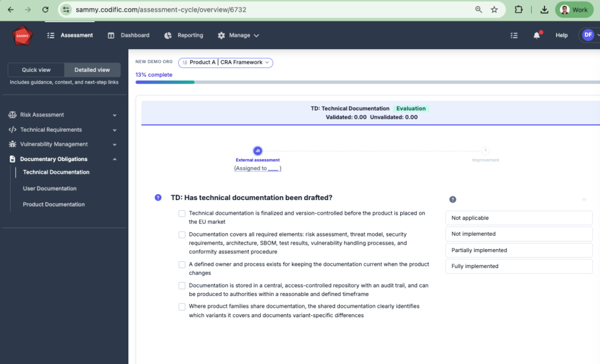Open the browser extensions puzzle icon
Image resolution: width=600 pixels, height=364 pixels.
point(519,9)
